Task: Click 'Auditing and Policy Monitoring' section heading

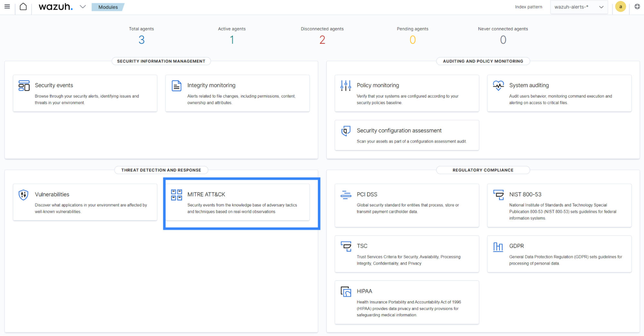Action: coord(483,61)
